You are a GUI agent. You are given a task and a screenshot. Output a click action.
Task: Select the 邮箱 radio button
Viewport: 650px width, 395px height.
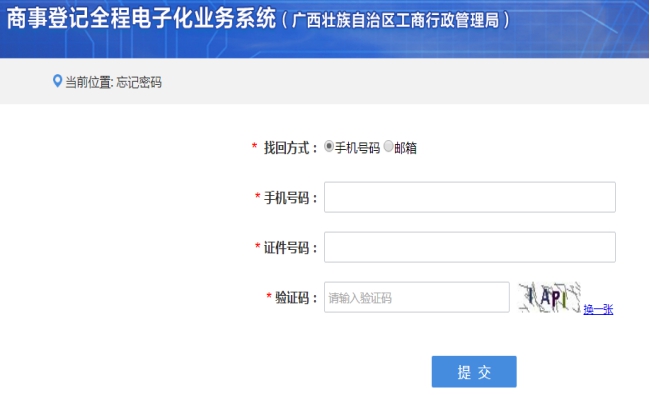pos(388,146)
